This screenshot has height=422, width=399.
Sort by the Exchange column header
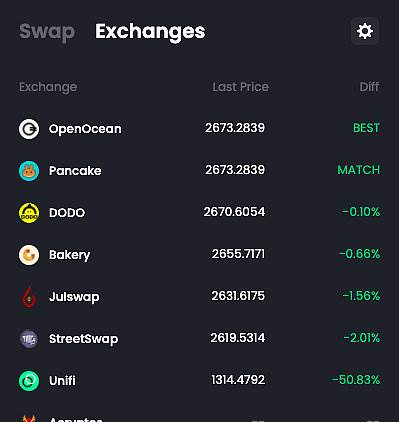(x=48, y=87)
